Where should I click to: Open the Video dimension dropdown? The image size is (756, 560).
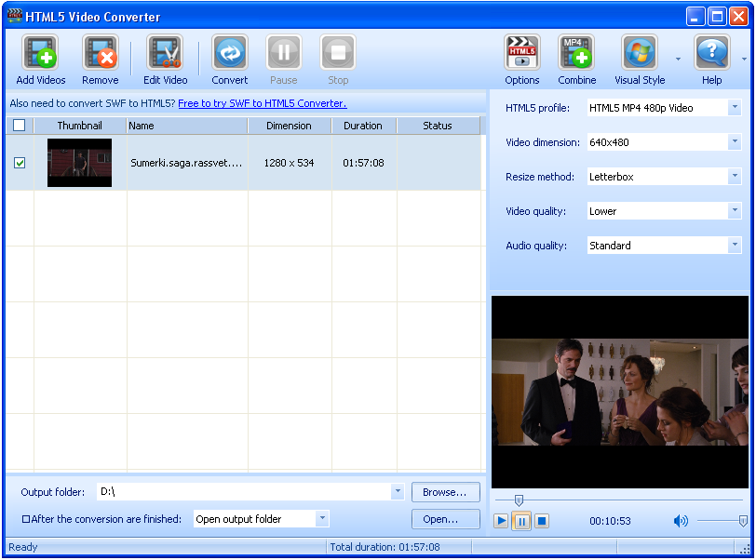pos(735,142)
